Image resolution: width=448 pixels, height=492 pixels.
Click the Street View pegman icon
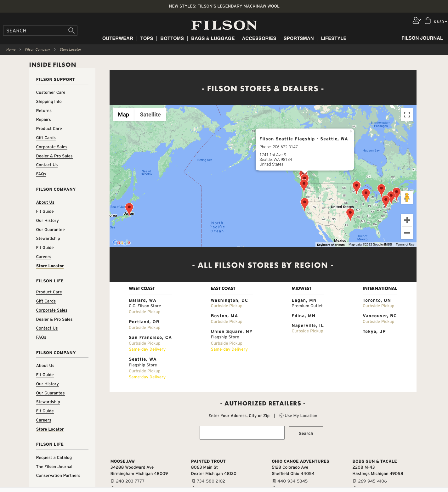click(407, 198)
